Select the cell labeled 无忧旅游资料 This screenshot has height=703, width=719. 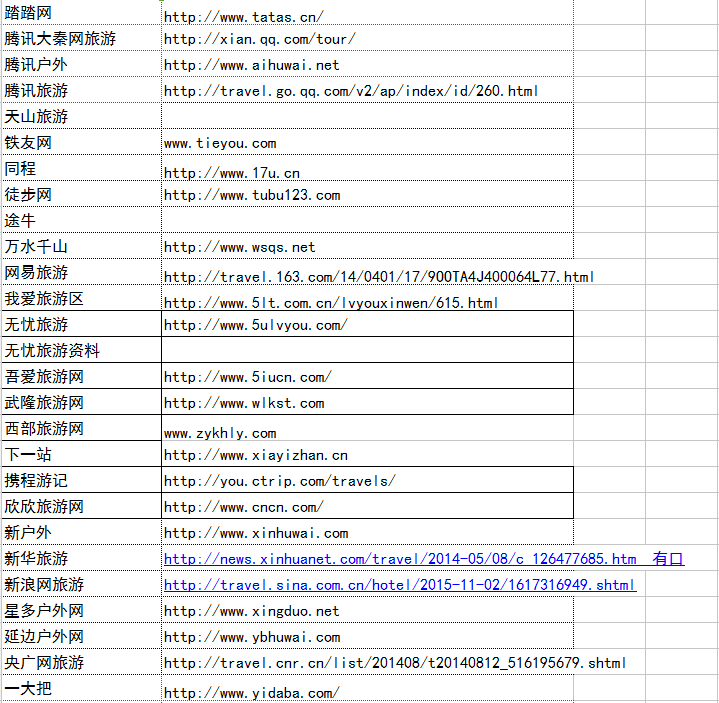point(82,349)
